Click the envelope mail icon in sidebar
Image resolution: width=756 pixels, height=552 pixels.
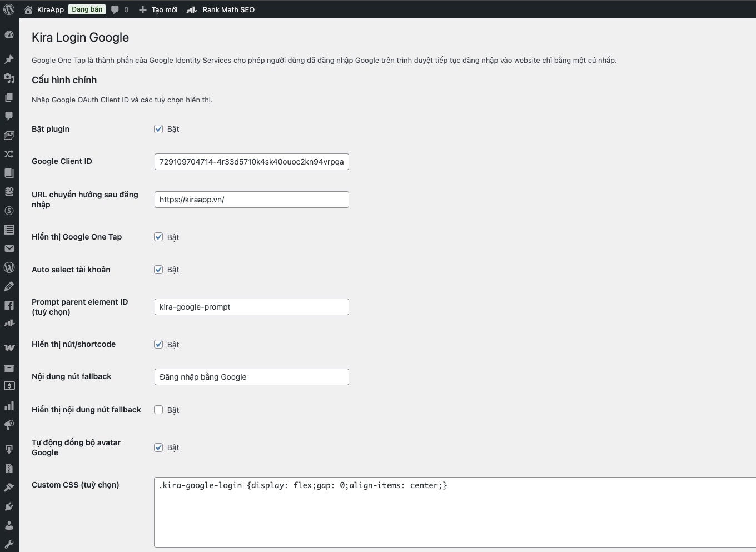coord(9,248)
